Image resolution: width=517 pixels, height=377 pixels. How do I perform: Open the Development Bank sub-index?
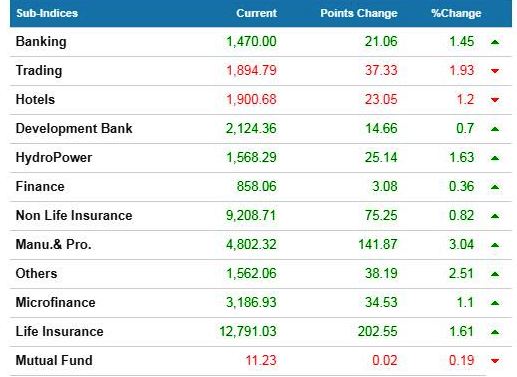click(74, 129)
